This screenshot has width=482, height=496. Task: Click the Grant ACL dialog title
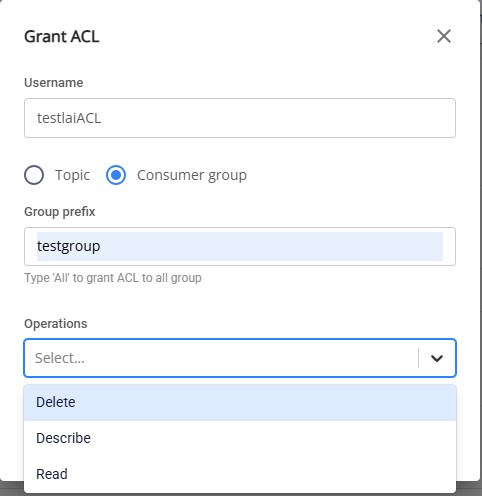[x=62, y=36]
